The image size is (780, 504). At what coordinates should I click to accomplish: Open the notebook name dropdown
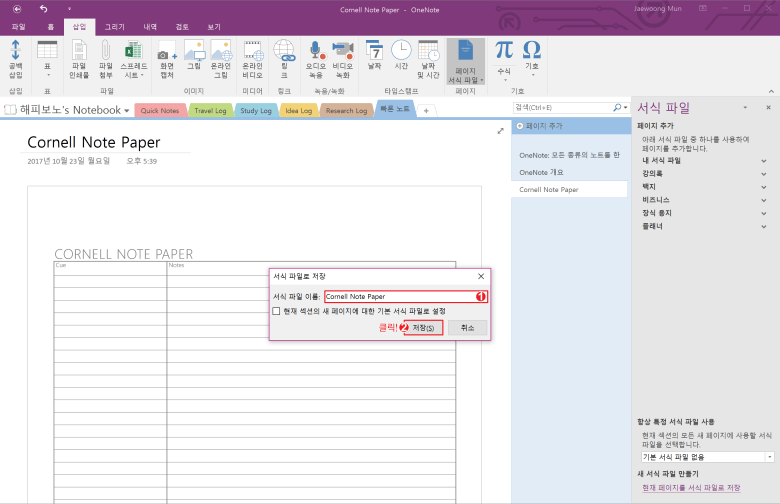(x=126, y=110)
